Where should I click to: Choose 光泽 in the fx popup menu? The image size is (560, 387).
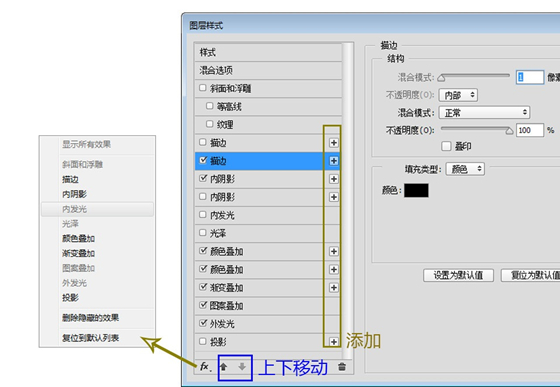(70, 224)
